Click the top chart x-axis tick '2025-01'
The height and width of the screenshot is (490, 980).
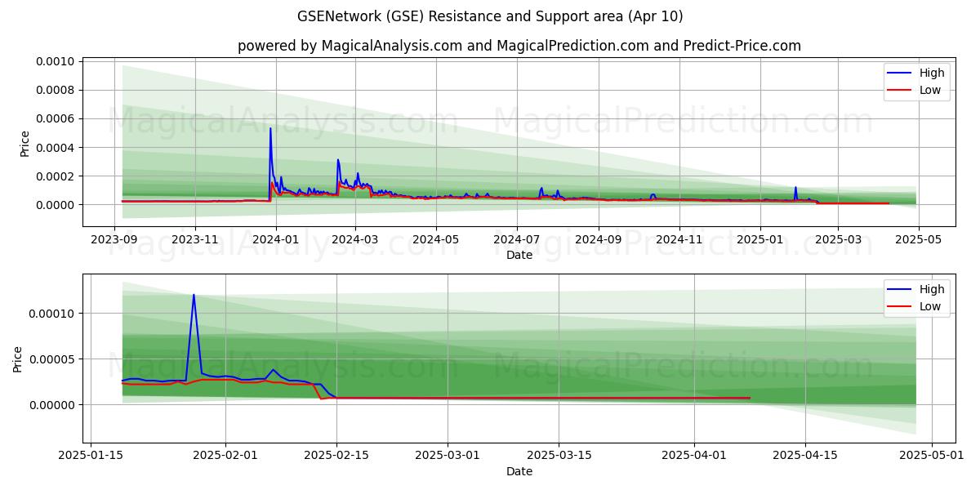759,239
